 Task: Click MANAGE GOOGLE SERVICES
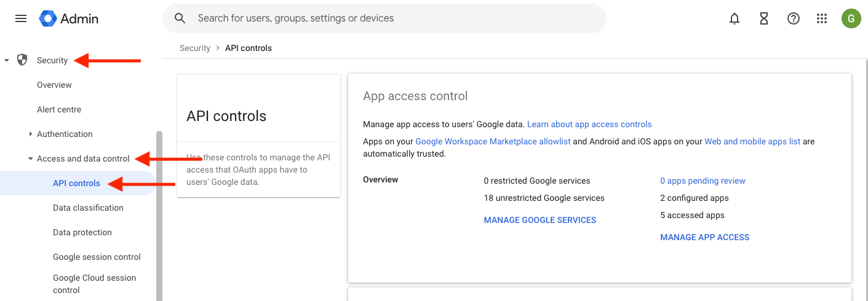(540, 220)
